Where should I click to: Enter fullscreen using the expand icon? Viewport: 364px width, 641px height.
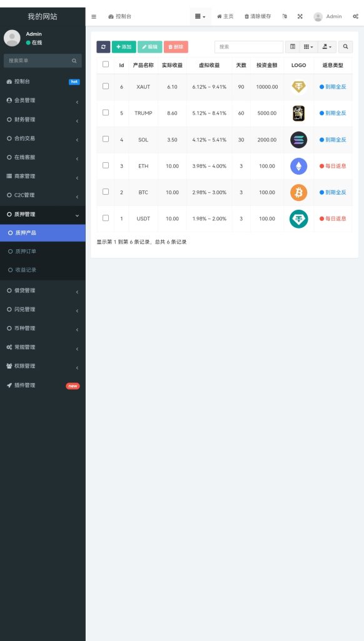(300, 16)
